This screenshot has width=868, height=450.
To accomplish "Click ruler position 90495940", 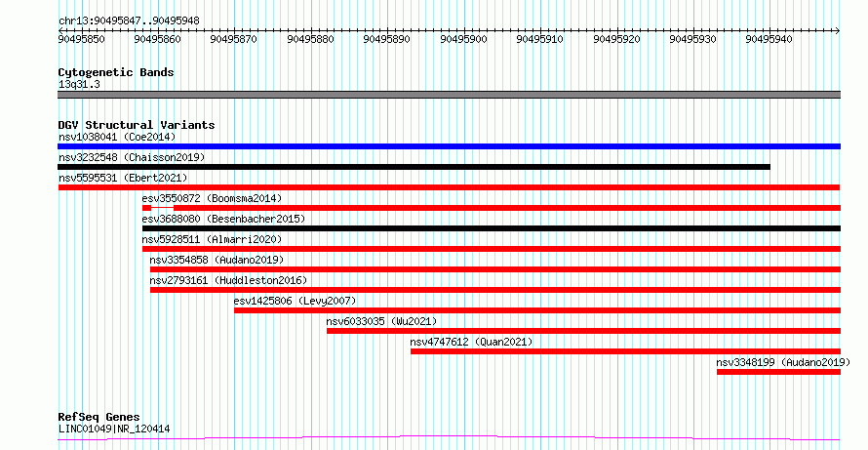I will (769, 39).
